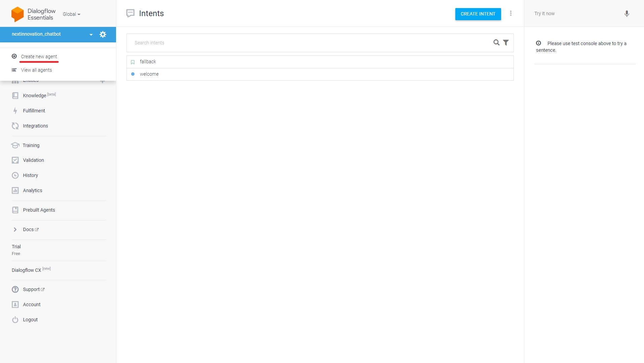The width and height of the screenshot is (644, 363).
Task: Click the info icon in test console
Action: (538, 43)
